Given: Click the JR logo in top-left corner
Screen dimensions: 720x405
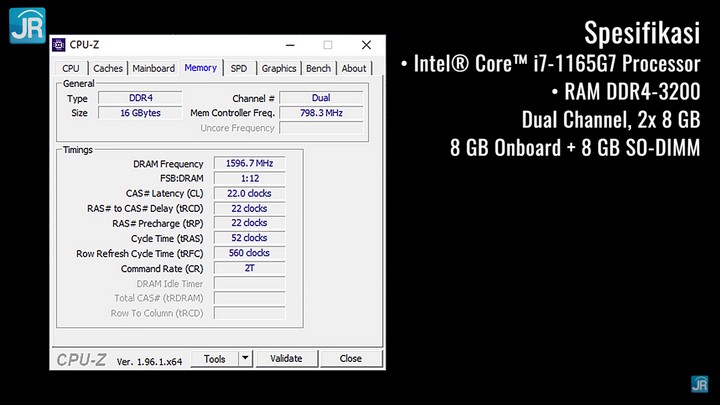Looking at the screenshot, I should 27,25.
